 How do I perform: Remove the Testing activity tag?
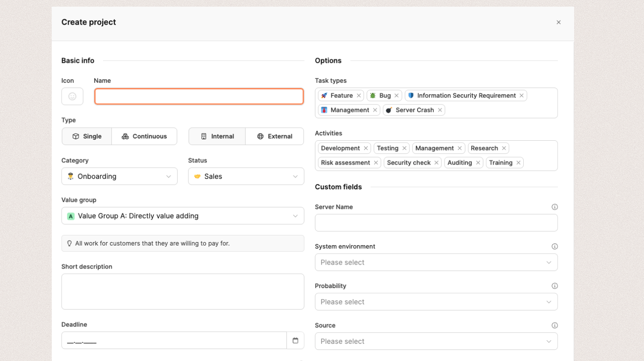coord(404,148)
